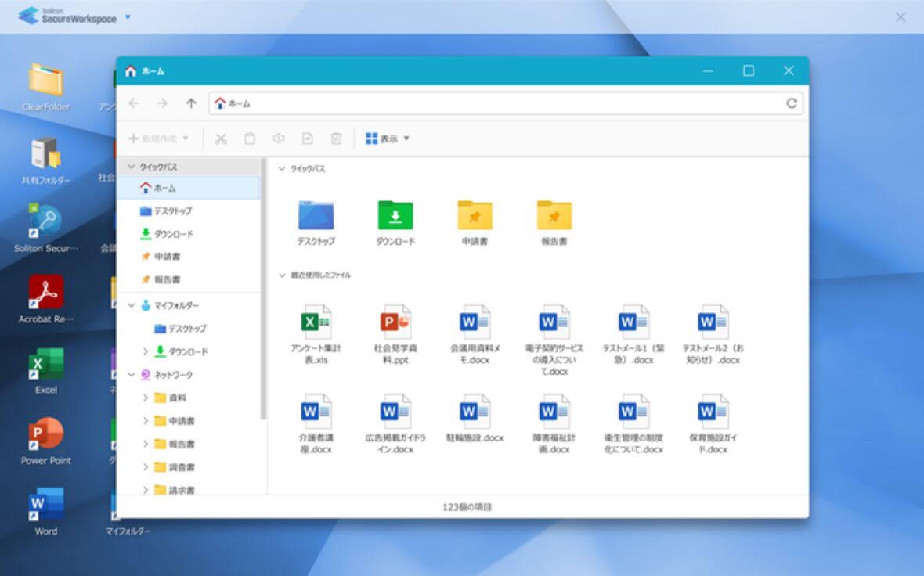This screenshot has width=924, height=576.
Task: Launch Acrobat Reader desktop shortcut
Action: pyautogui.click(x=46, y=299)
